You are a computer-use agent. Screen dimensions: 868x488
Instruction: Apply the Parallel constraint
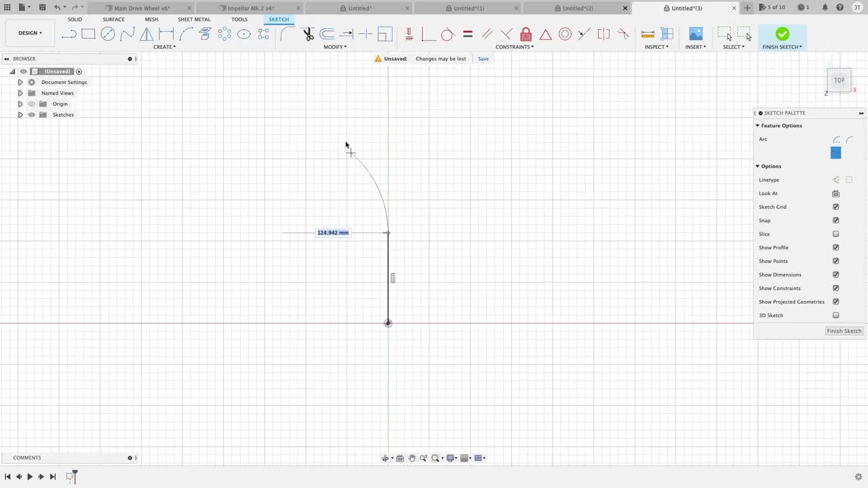pos(487,34)
